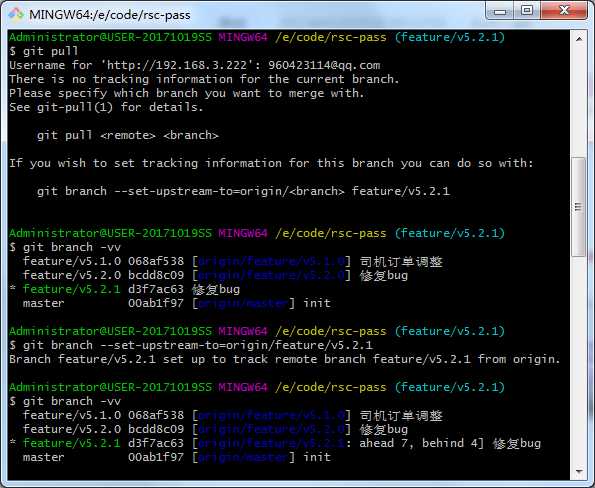Click the green feature/v5.2.1 entry without upstream

(x=71, y=289)
